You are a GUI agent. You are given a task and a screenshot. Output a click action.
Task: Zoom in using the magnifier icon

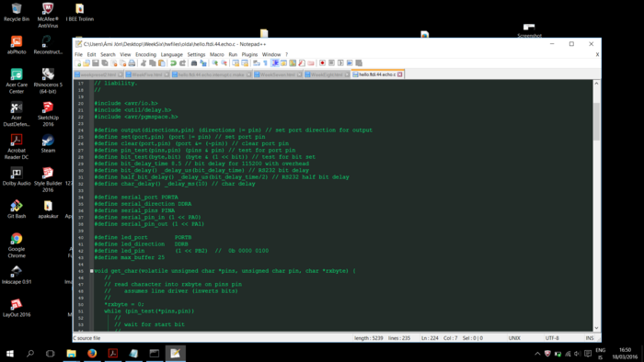[x=214, y=63]
